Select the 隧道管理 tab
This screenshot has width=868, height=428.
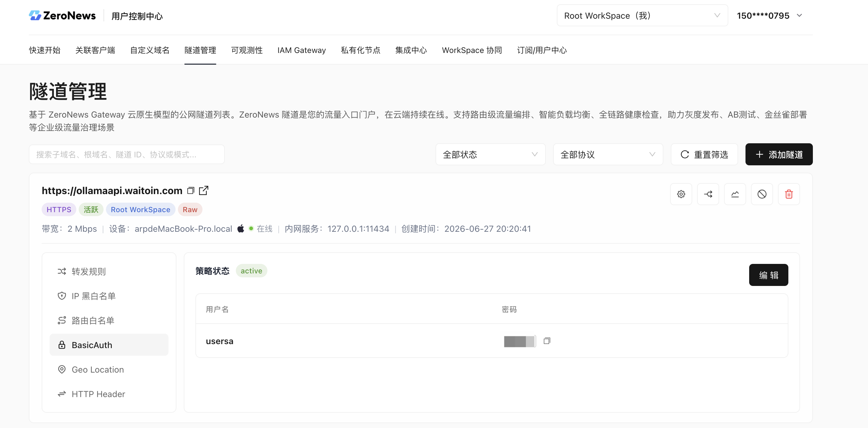[x=200, y=50]
